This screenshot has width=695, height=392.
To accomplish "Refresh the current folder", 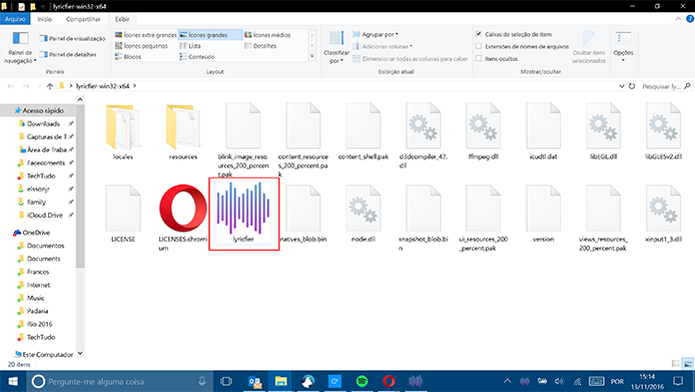I will click(632, 86).
